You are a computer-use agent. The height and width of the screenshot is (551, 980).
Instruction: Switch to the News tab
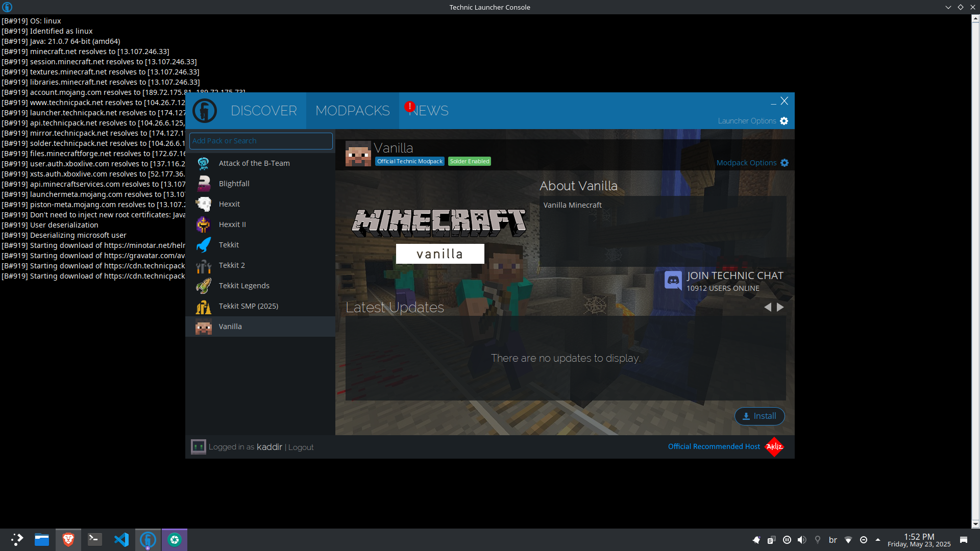(428, 111)
